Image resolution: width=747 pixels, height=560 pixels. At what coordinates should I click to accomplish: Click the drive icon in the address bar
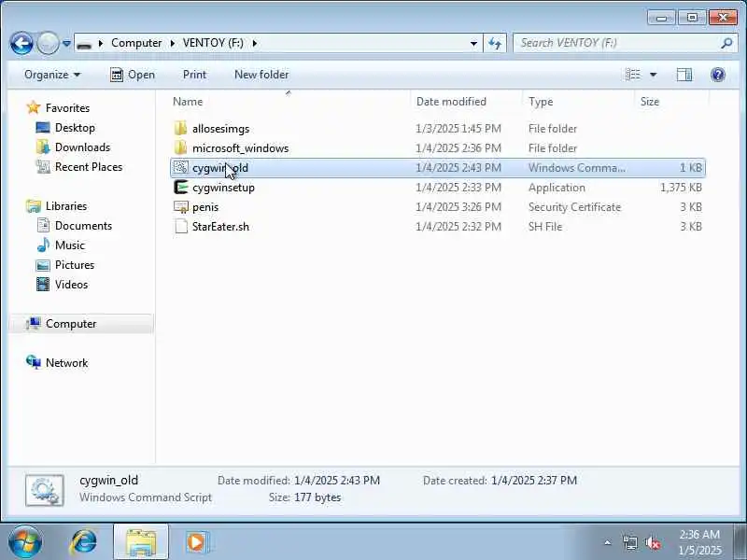point(84,44)
